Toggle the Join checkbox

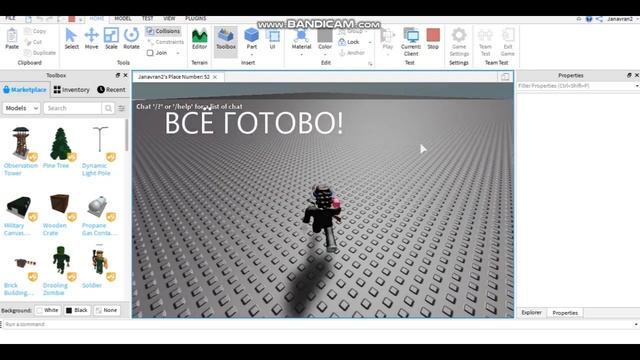click(150, 53)
